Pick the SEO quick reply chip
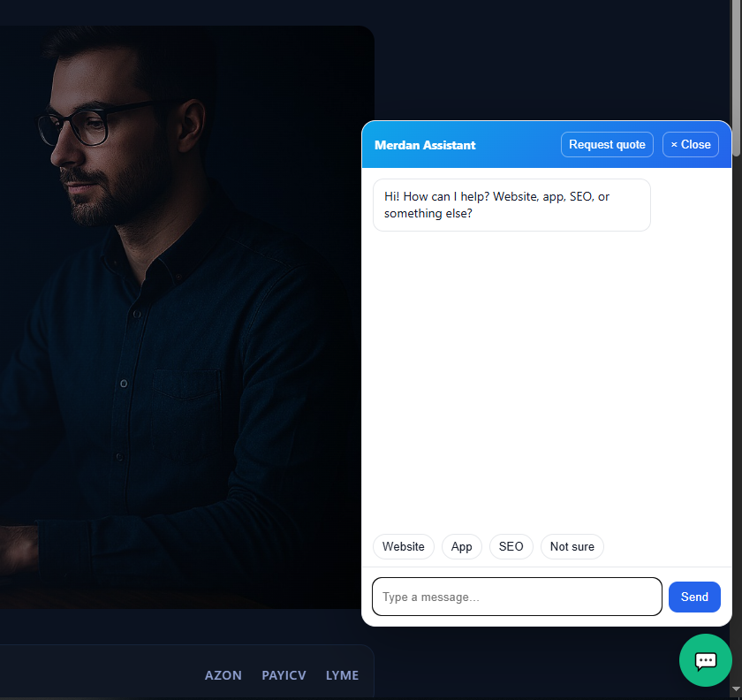 pyautogui.click(x=511, y=546)
